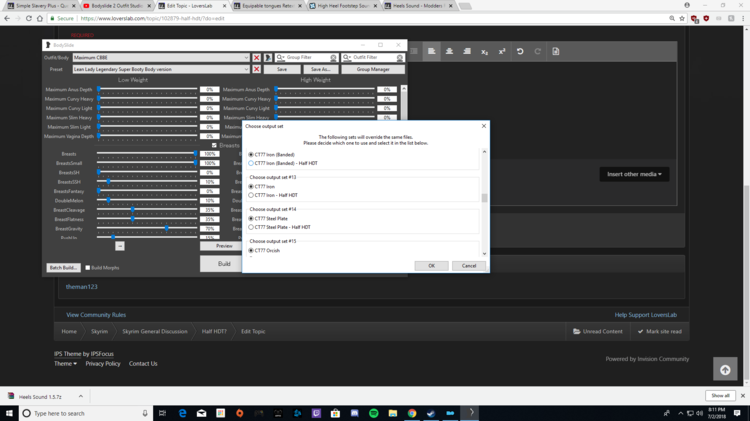The height and width of the screenshot is (421, 750).
Task: Open the Windows Start menu
Action: click(x=9, y=413)
